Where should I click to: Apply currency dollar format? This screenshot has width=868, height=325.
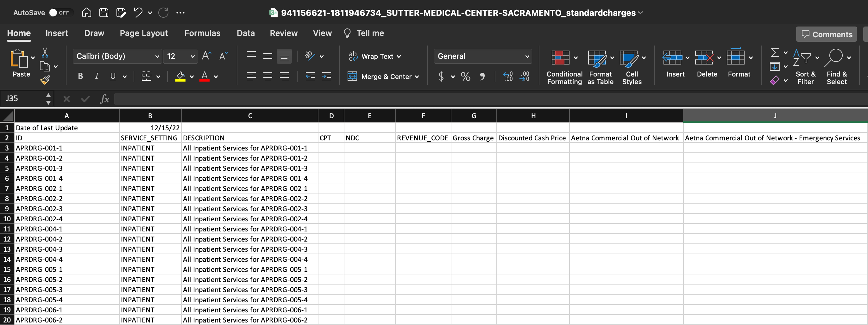(x=441, y=77)
